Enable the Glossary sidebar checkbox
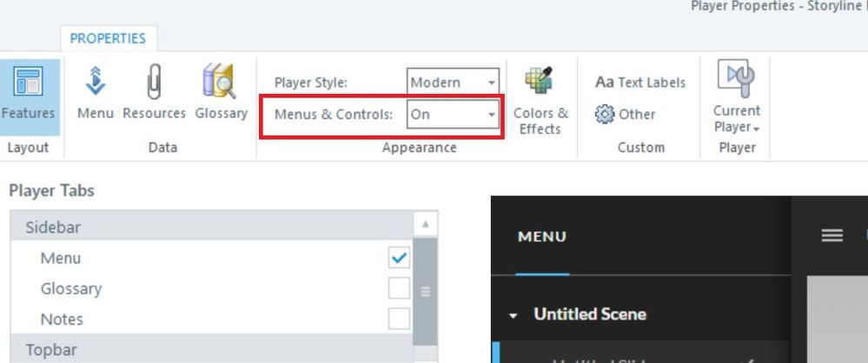868x363 pixels. (x=399, y=288)
